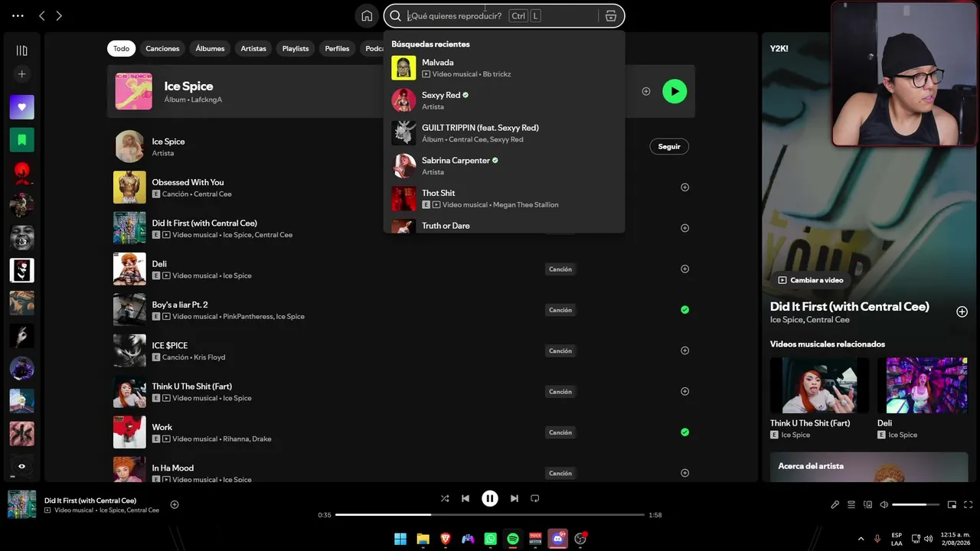The image size is (980, 551).
Task: Open the lyrics microphone icon
Action: tap(835, 505)
